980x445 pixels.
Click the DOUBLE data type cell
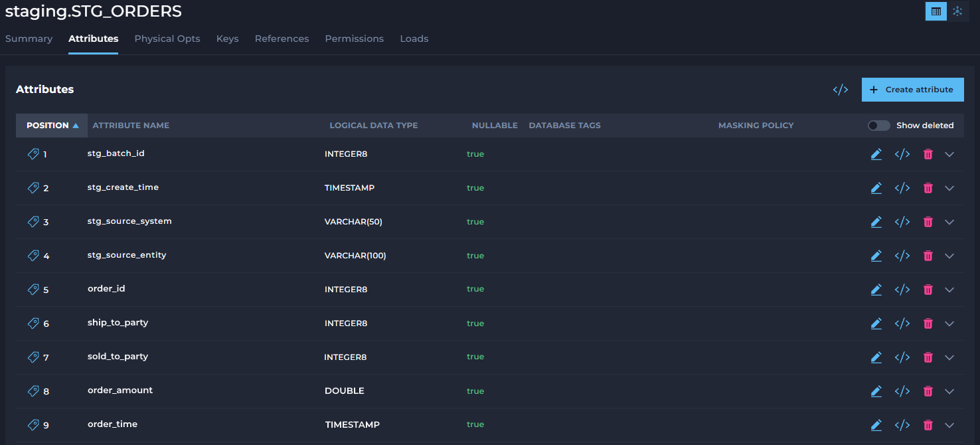click(345, 391)
